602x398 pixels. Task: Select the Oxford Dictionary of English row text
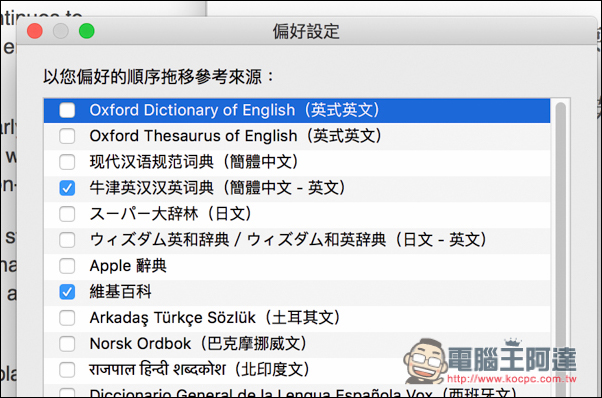234,110
